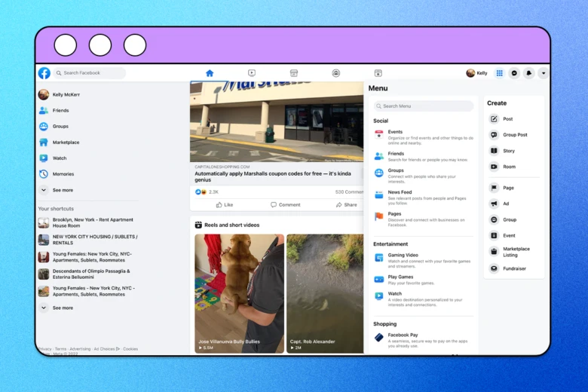The width and height of the screenshot is (588, 392).
Task: Create a new Post
Action: [501, 119]
